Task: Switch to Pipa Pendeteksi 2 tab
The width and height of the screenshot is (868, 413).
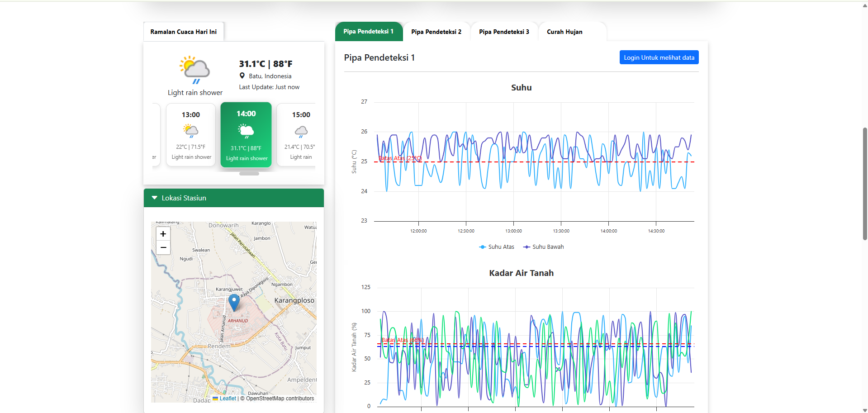Action: pyautogui.click(x=436, y=32)
